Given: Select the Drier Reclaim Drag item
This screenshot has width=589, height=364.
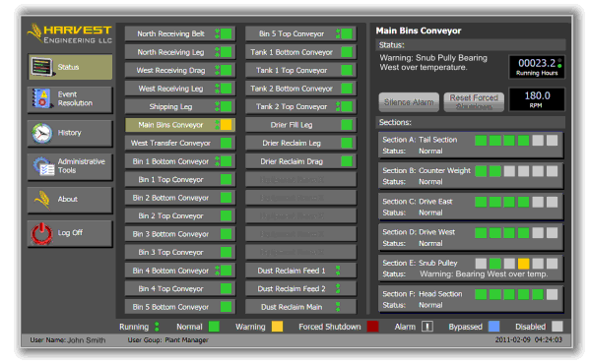Looking at the screenshot, I should 300,161.
